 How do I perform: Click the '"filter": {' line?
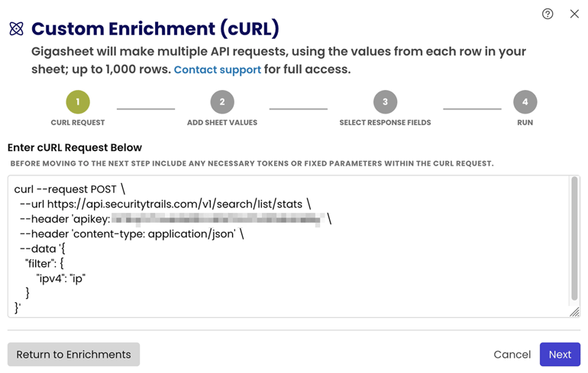(x=44, y=264)
